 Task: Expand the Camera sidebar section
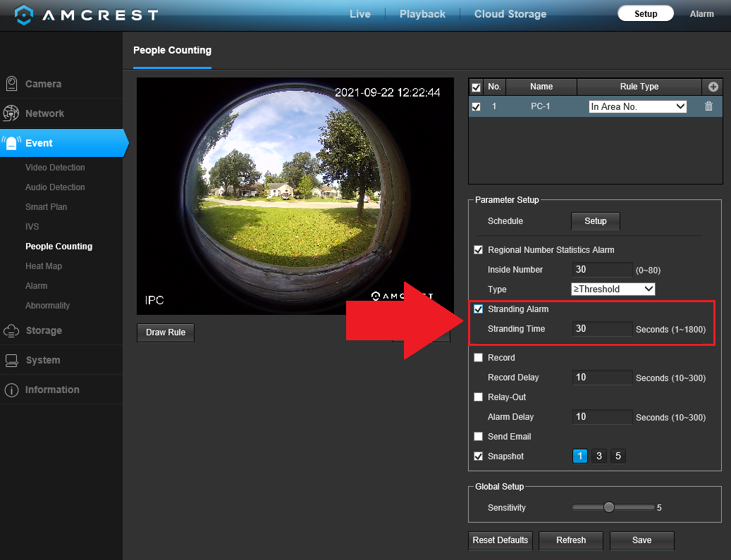(61, 84)
